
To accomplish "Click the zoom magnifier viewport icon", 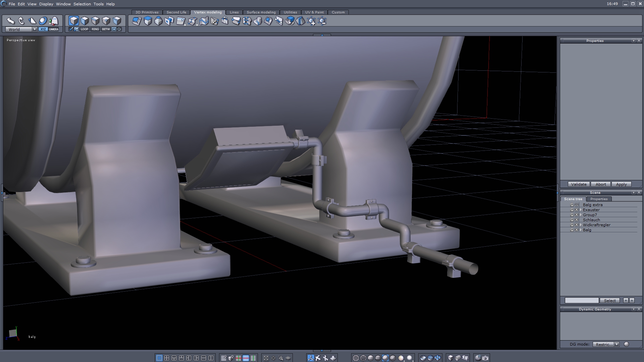I will 281,358.
